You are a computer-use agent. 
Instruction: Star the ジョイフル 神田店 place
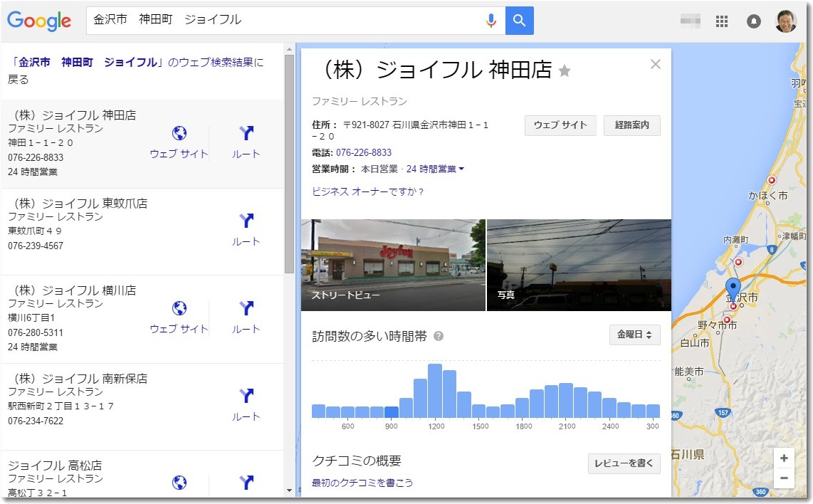(565, 70)
